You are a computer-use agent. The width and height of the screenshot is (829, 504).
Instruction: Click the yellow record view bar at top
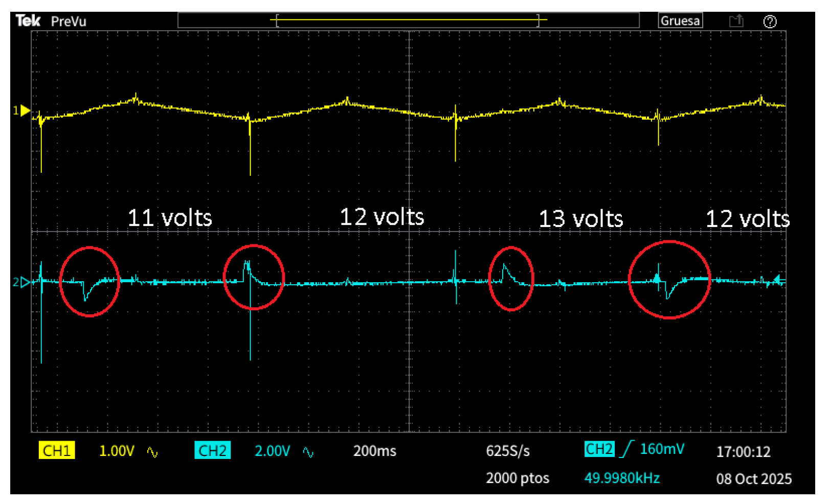[x=408, y=20]
